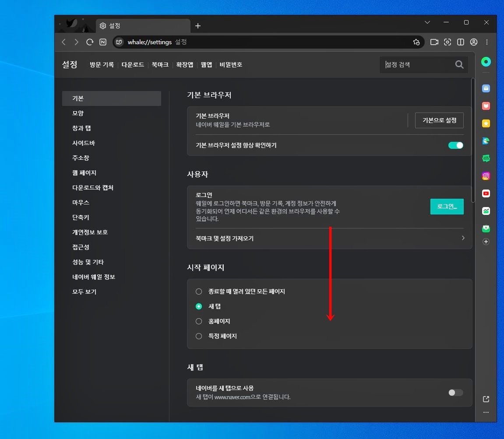
Task: Go forward using the forward arrow
Action: (x=77, y=42)
